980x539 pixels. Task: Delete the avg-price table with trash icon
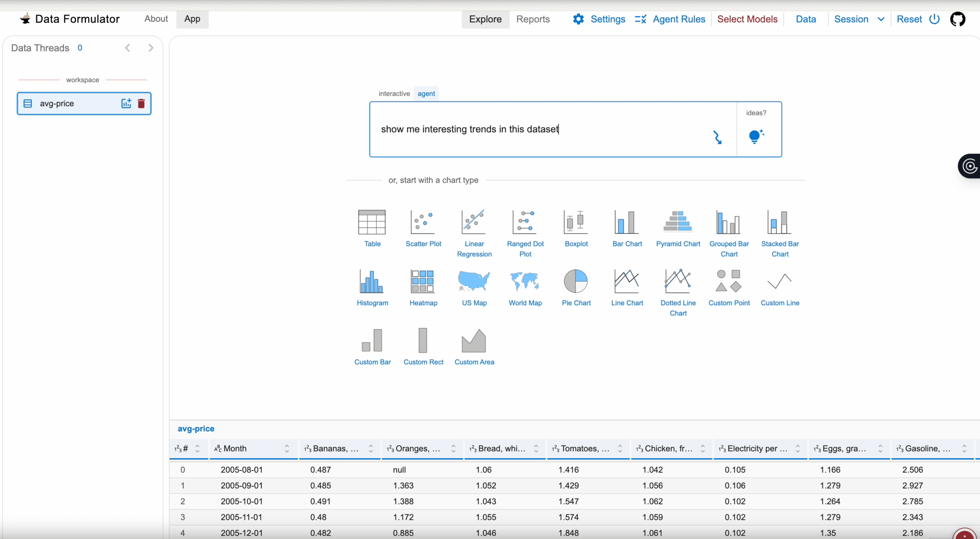141,104
